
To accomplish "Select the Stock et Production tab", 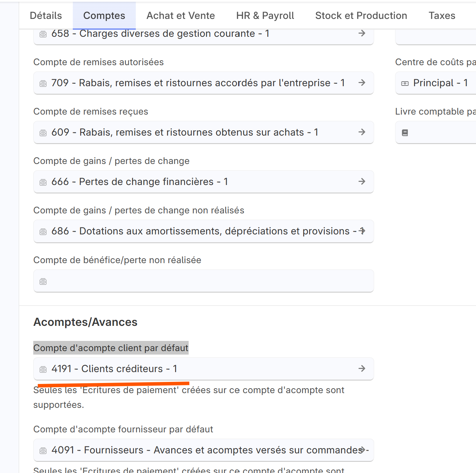I will (x=361, y=16).
